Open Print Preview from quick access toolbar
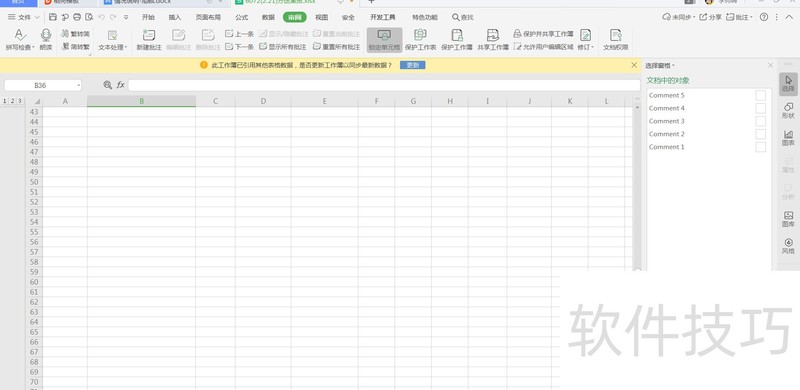This screenshot has height=390, width=800. click(x=89, y=17)
